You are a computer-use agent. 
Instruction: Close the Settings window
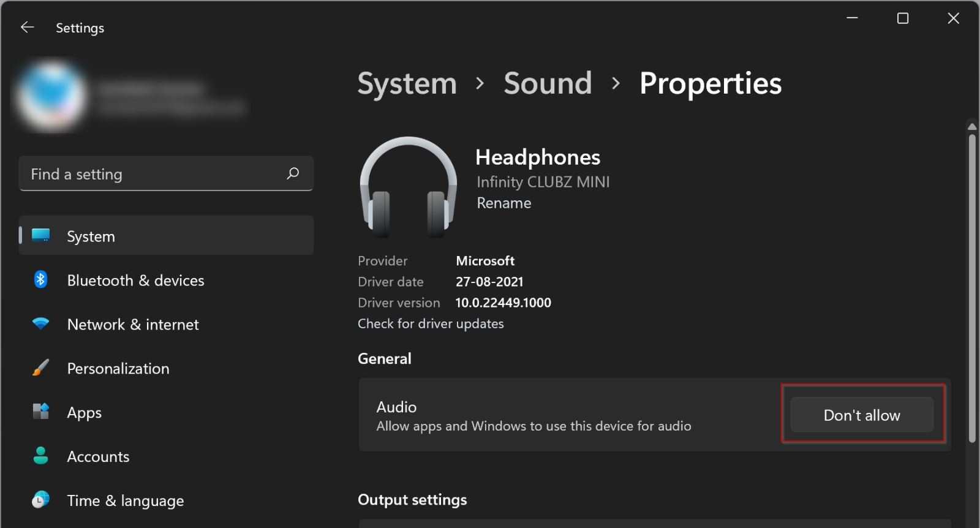coord(954,18)
